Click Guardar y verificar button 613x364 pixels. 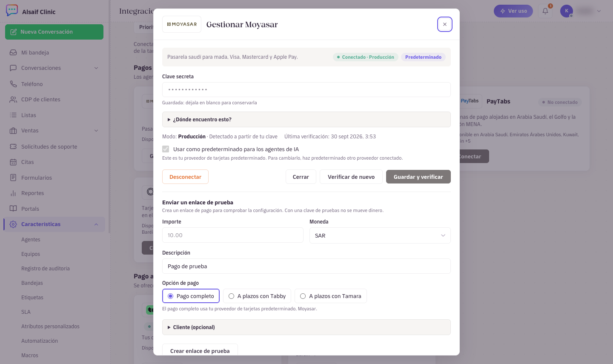point(418,177)
